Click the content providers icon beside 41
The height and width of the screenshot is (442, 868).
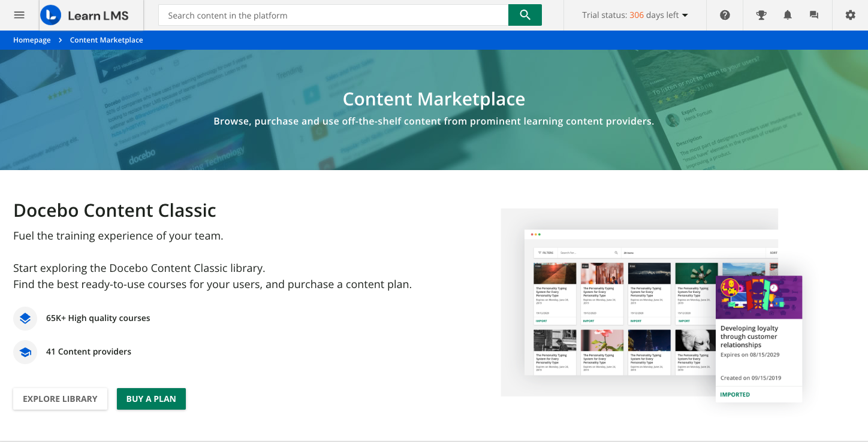pyautogui.click(x=25, y=352)
